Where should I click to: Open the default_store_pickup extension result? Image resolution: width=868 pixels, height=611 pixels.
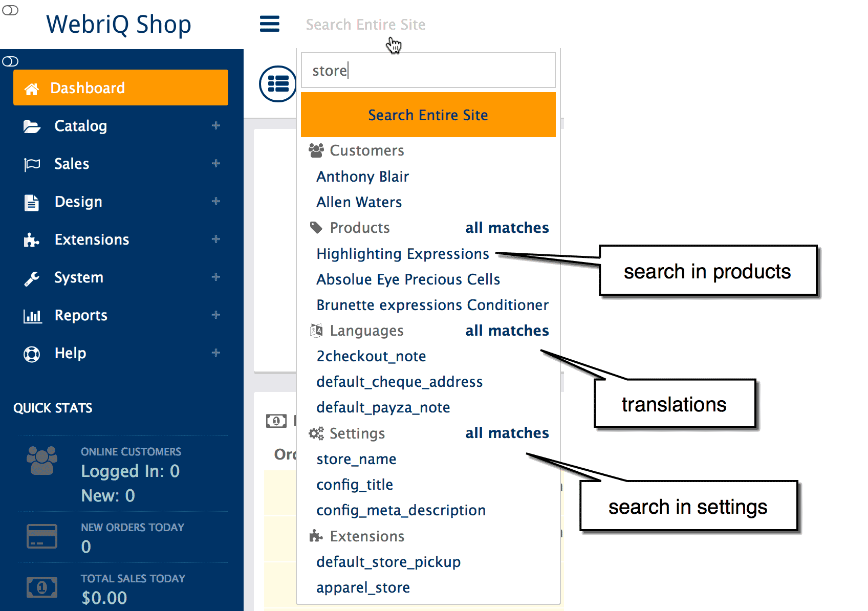tap(388, 562)
